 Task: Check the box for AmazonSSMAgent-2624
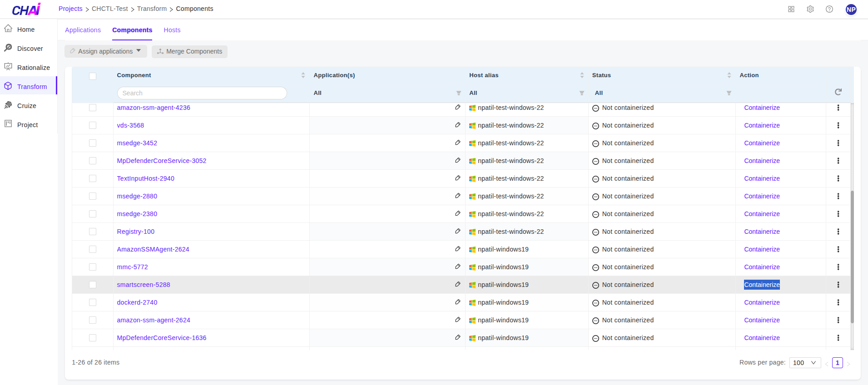click(93, 249)
